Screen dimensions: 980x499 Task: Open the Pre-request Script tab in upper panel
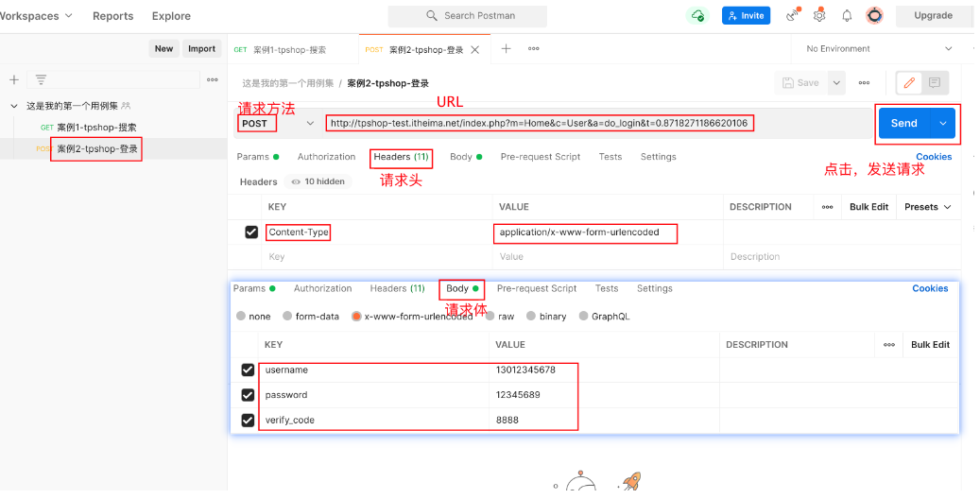pos(541,157)
